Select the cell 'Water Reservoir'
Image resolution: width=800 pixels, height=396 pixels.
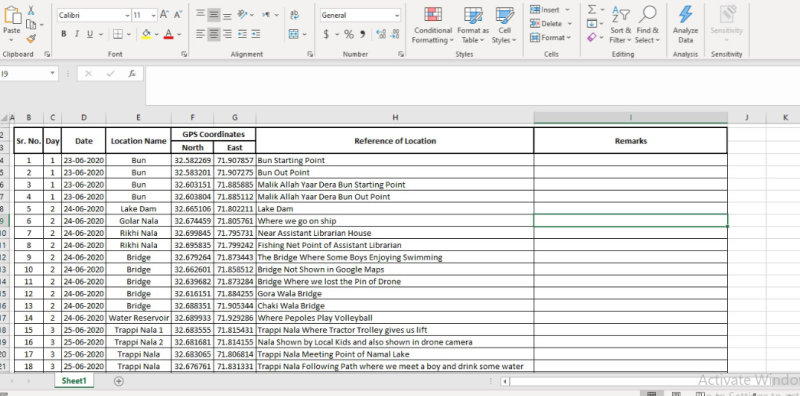point(138,318)
